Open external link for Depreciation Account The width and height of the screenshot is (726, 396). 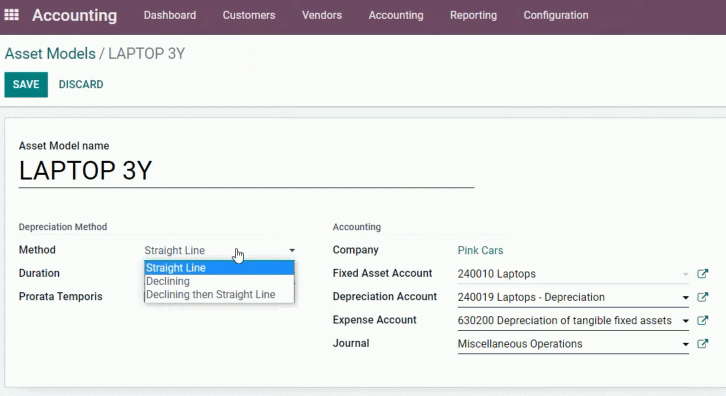pos(702,297)
